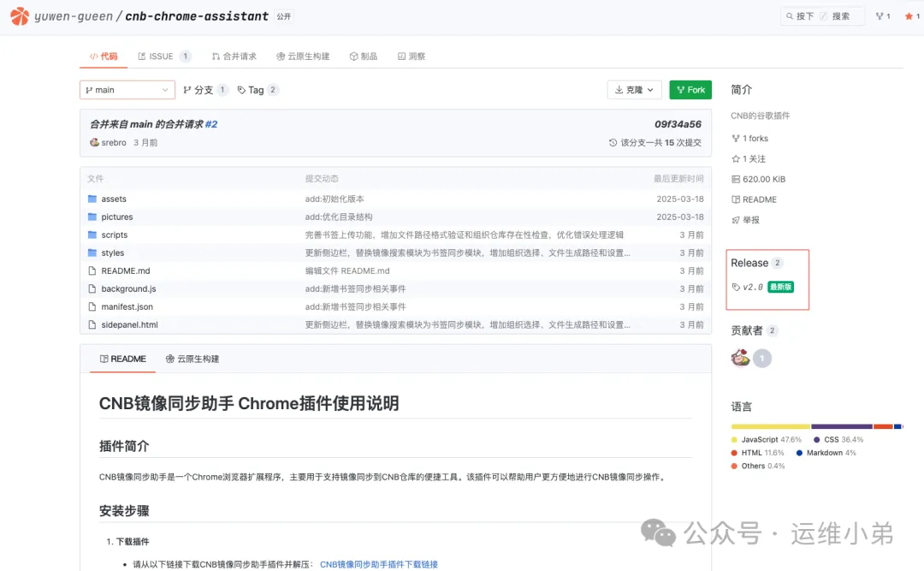The image size is (924, 571).
Task: Click the 620.00 KiB size entry
Action: pos(758,179)
